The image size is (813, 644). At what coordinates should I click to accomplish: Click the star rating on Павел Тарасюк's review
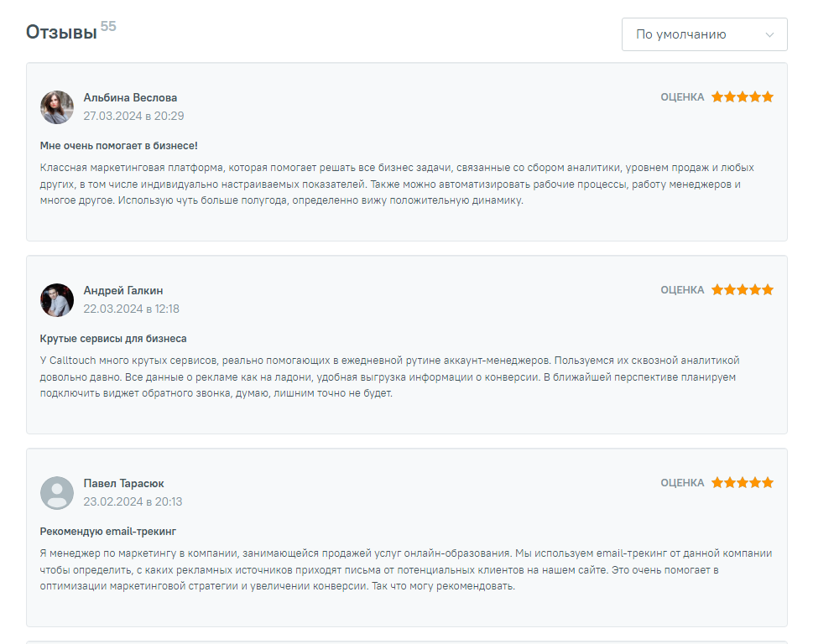pyautogui.click(x=742, y=483)
